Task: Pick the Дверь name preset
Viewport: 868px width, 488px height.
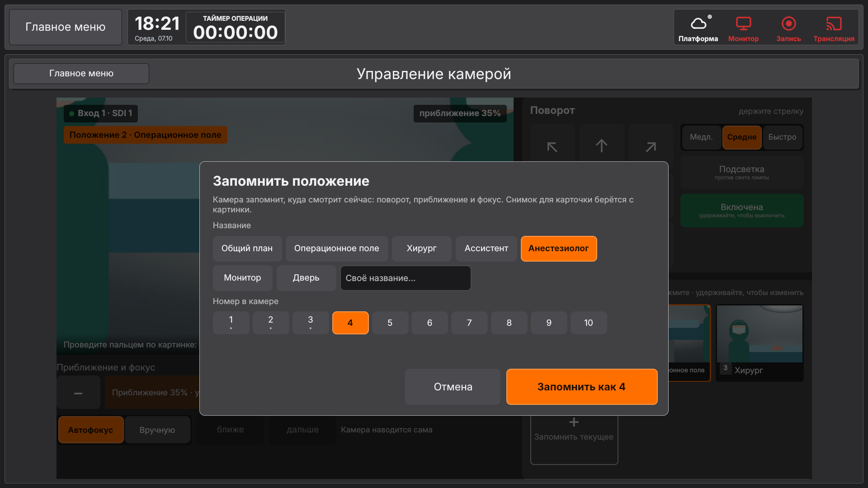Action: click(306, 278)
